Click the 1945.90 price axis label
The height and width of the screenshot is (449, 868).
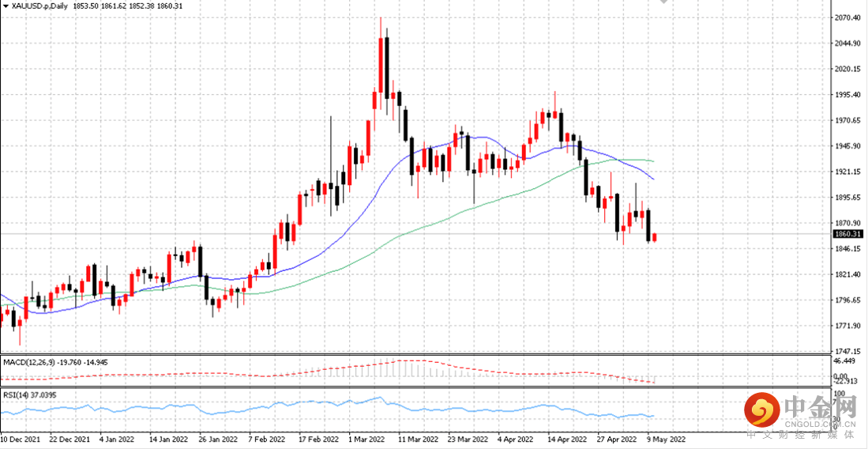(847, 146)
